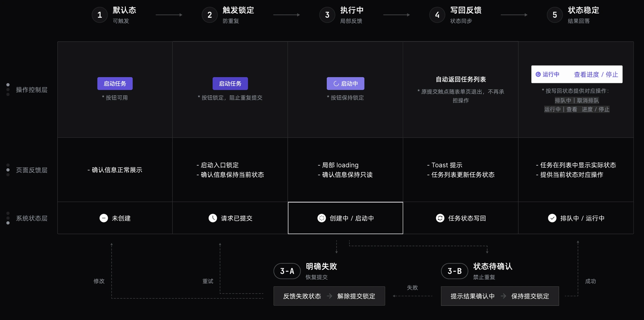This screenshot has width=644, height=320.
Task: Click the - 确认信息正常展示 line
Action: tap(115, 170)
